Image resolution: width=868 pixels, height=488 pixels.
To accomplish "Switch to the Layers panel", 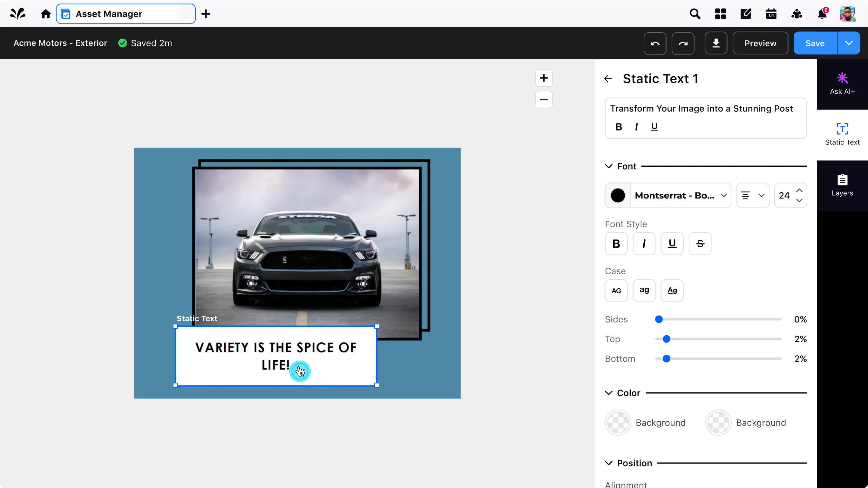I will (x=842, y=185).
